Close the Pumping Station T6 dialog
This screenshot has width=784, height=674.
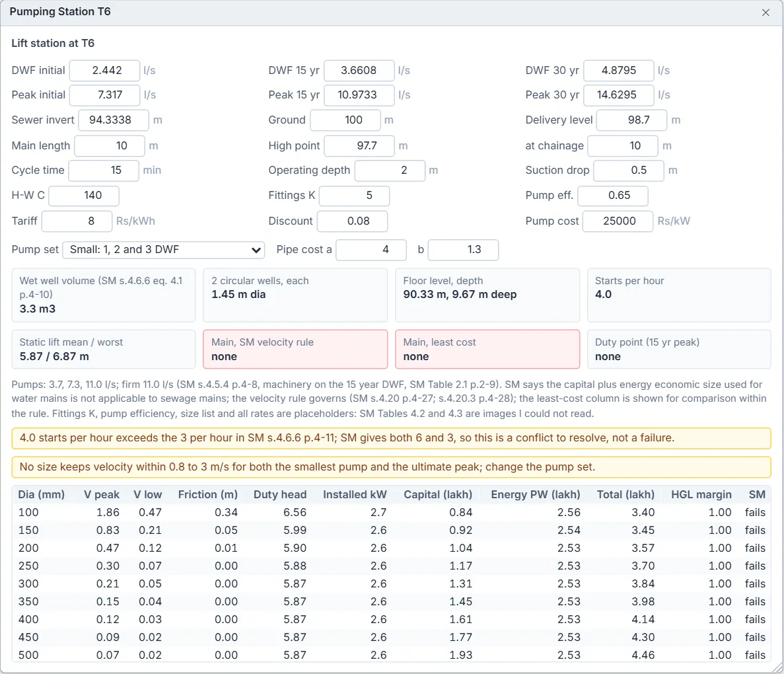click(x=766, y=13)
